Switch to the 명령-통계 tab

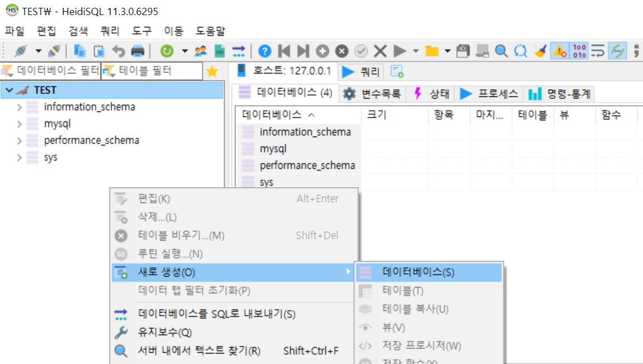(559, 94)
